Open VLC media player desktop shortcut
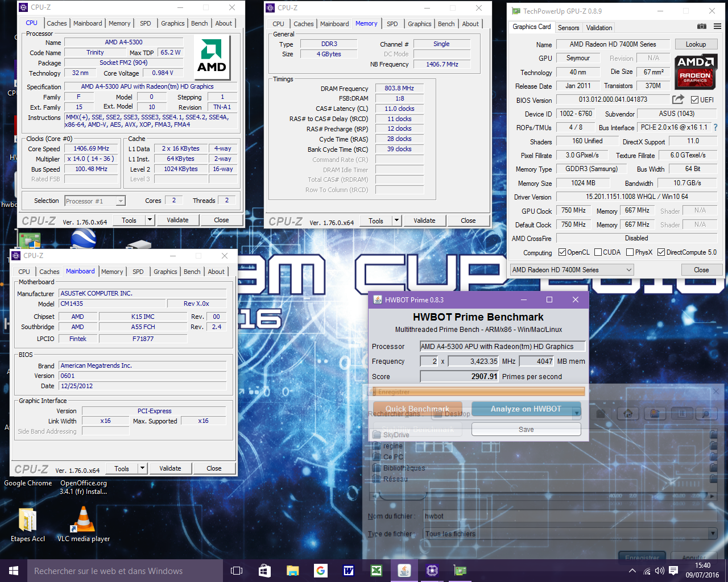Screen dimensions: 728x582 (x=84, y=524)
